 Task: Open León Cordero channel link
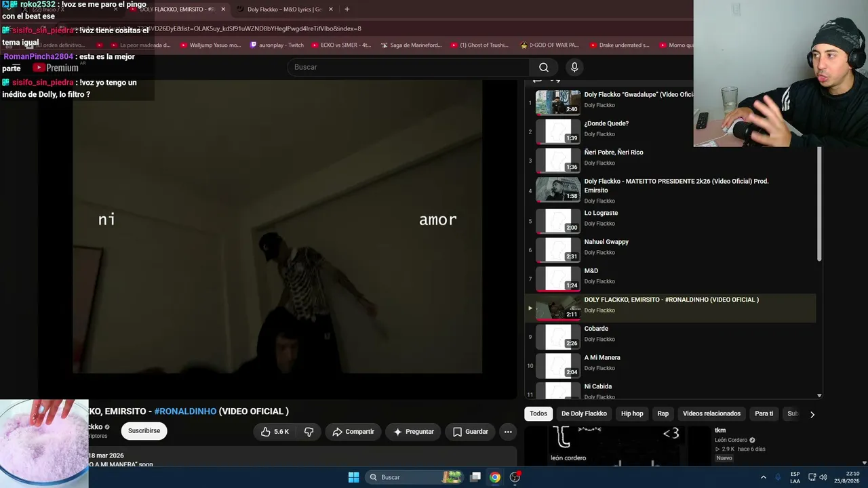731,440
